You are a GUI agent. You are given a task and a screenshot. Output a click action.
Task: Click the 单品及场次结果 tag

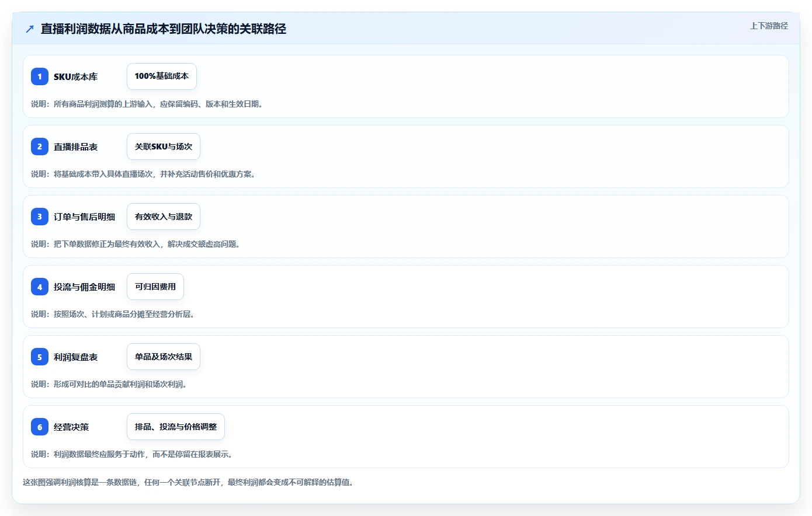164,357
